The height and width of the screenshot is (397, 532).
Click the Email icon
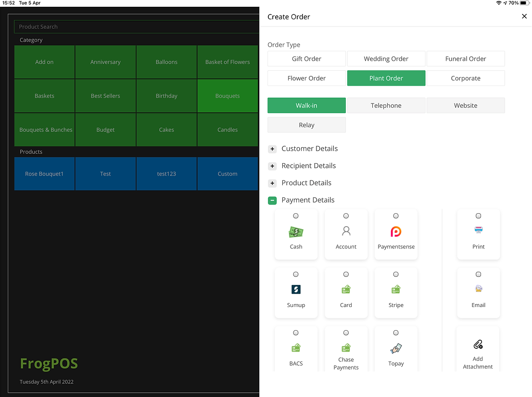pos(478,289)
